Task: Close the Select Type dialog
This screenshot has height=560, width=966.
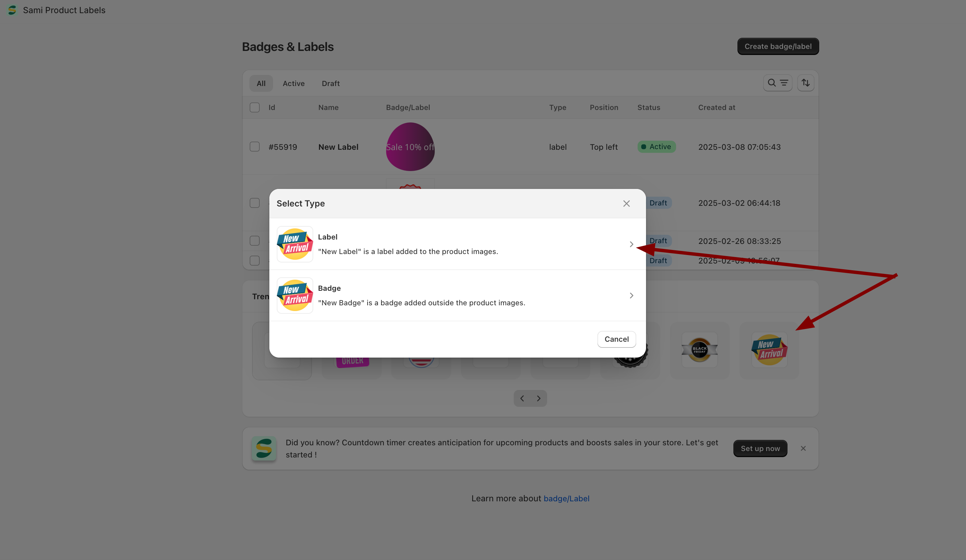Action: (626, 203)
